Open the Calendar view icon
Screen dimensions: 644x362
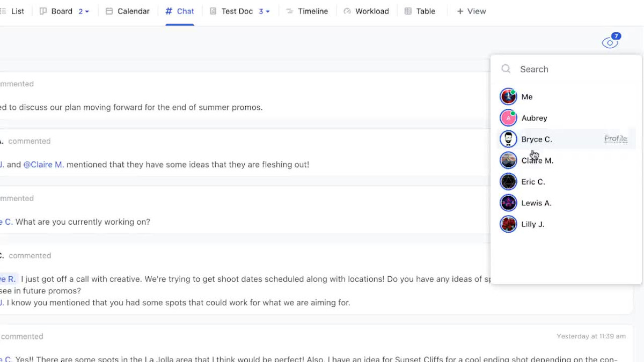pyautogui.click(x=108, y=11)
